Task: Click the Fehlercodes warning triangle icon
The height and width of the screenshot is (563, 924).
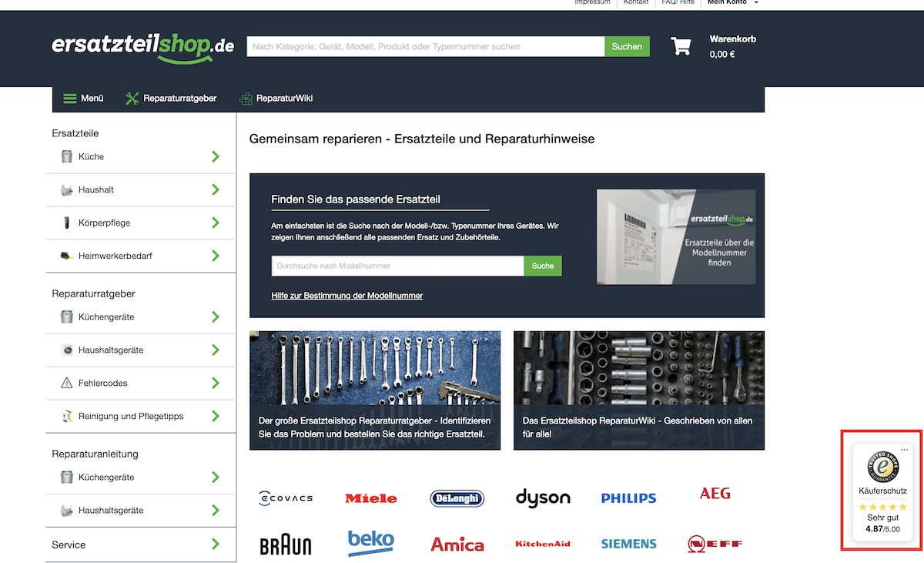Action: point(66,383)
